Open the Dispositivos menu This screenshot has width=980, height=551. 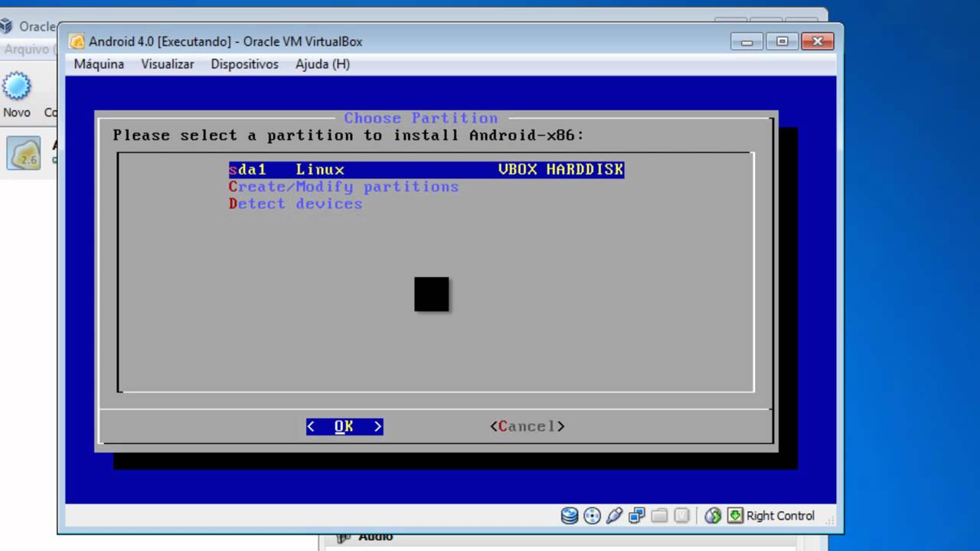pos(244,64)
